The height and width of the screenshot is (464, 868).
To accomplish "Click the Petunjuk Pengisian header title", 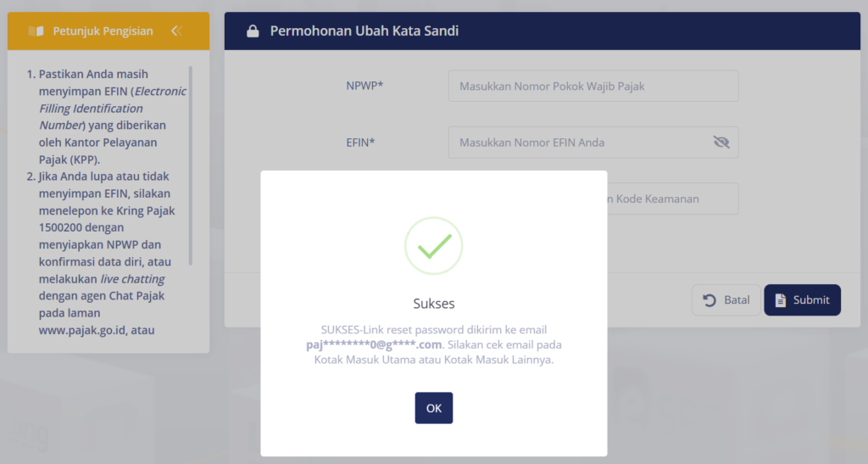I will click(103, 31).
